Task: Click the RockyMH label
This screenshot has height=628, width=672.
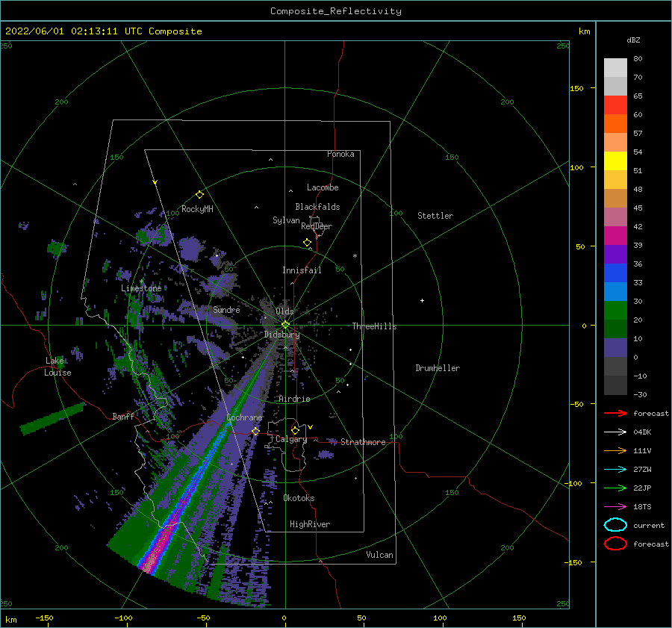Action: tap(197, 209)
